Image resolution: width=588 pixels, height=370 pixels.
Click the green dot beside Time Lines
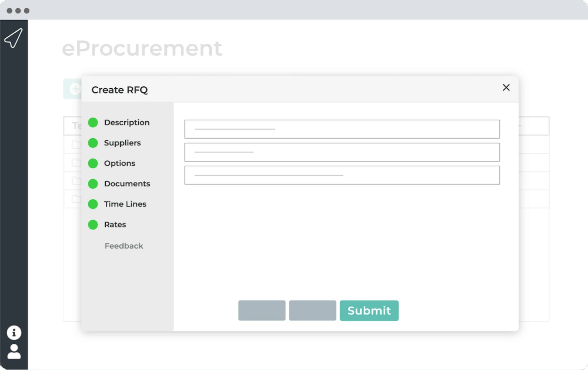click(93, 204)
